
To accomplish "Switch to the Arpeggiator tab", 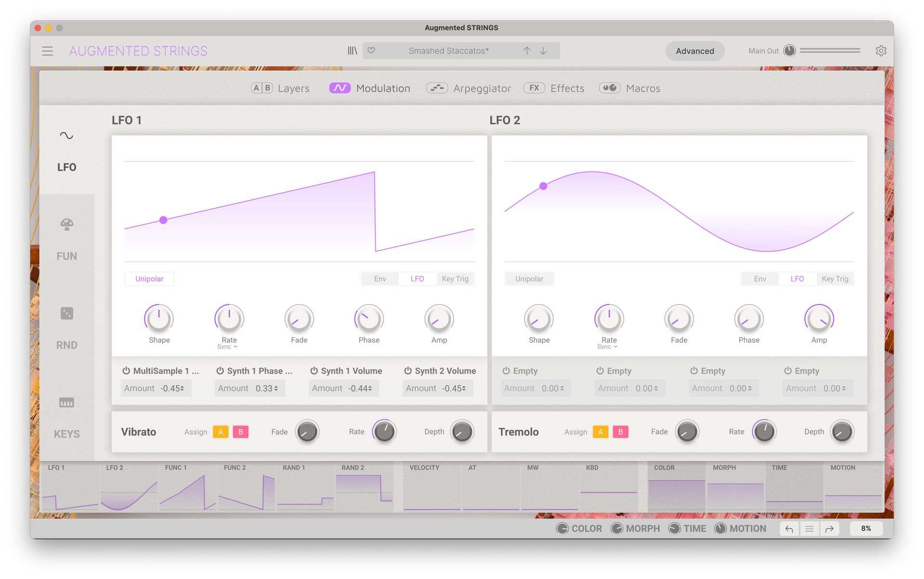I will click(469, 88).
